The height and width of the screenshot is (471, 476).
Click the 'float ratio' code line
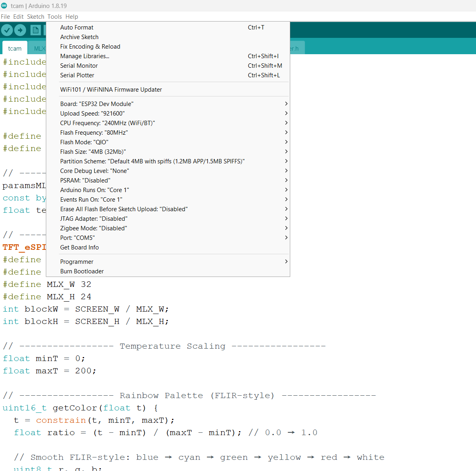165,433
